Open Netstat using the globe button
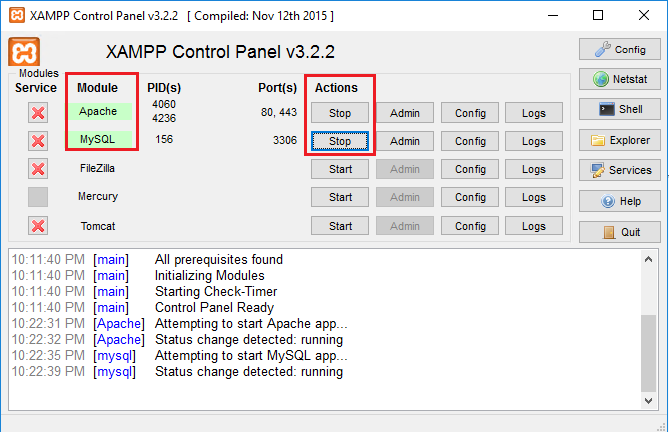This screenshot has width=669, height=432. click(620, 79)
